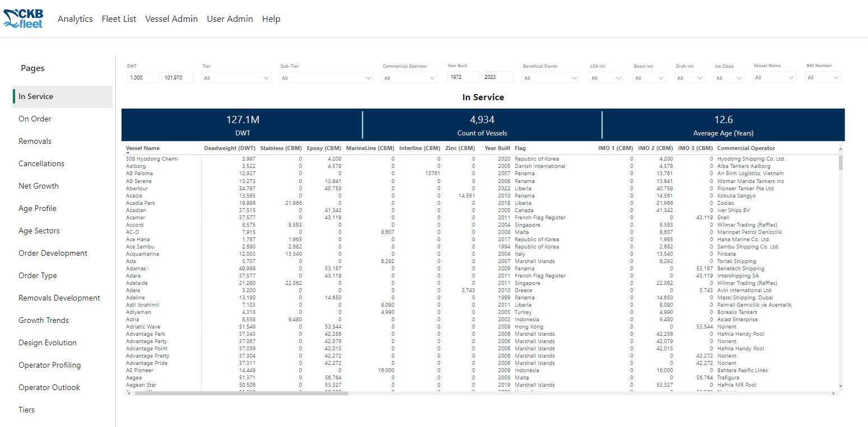
Task: Sort table by Deadweight (DWT) column
Action: (230, 148)
